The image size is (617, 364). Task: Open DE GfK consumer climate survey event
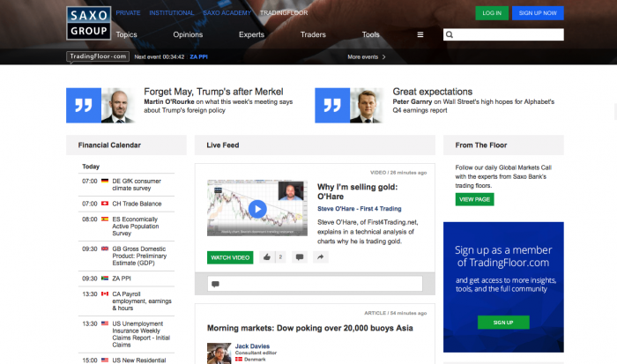(x=137, y=184)
